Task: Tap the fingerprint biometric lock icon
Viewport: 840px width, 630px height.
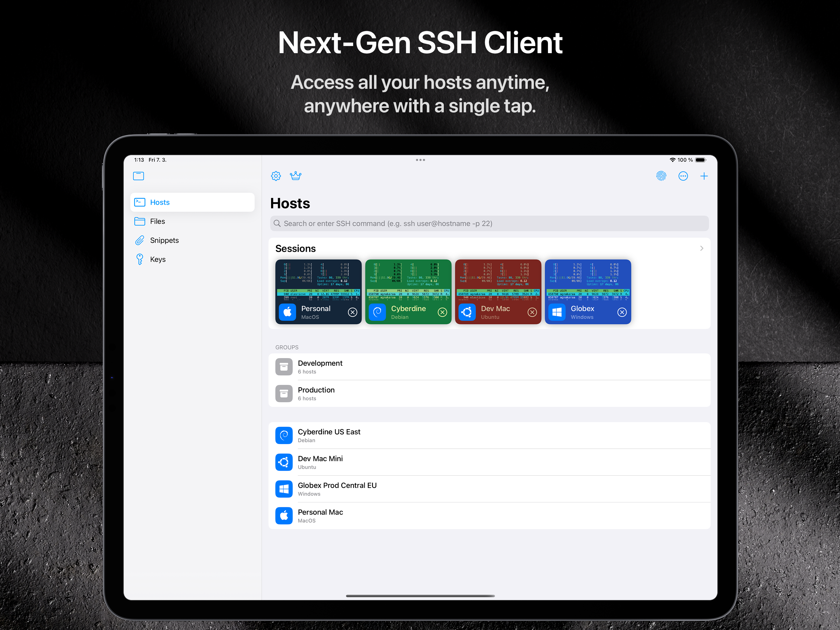Action: pyautogui.click(x=661, y=176)
